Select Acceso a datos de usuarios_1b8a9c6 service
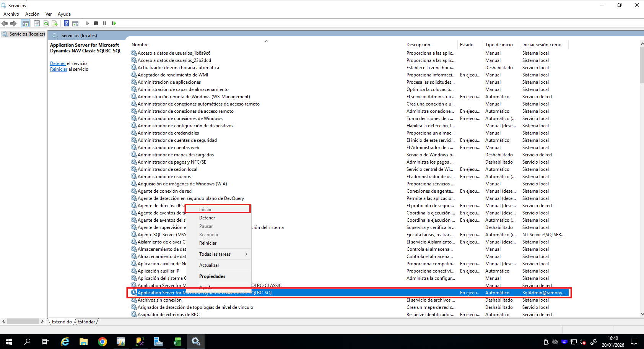 point(174,53)
